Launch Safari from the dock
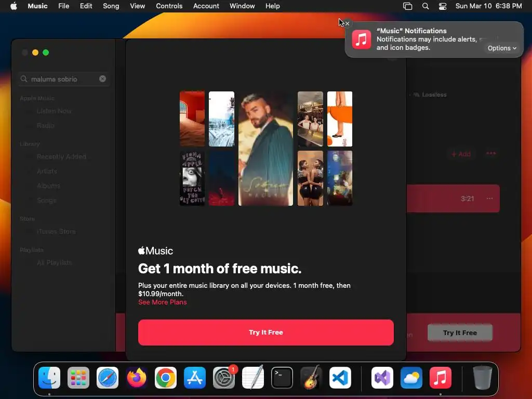 (x=108, y=378)
